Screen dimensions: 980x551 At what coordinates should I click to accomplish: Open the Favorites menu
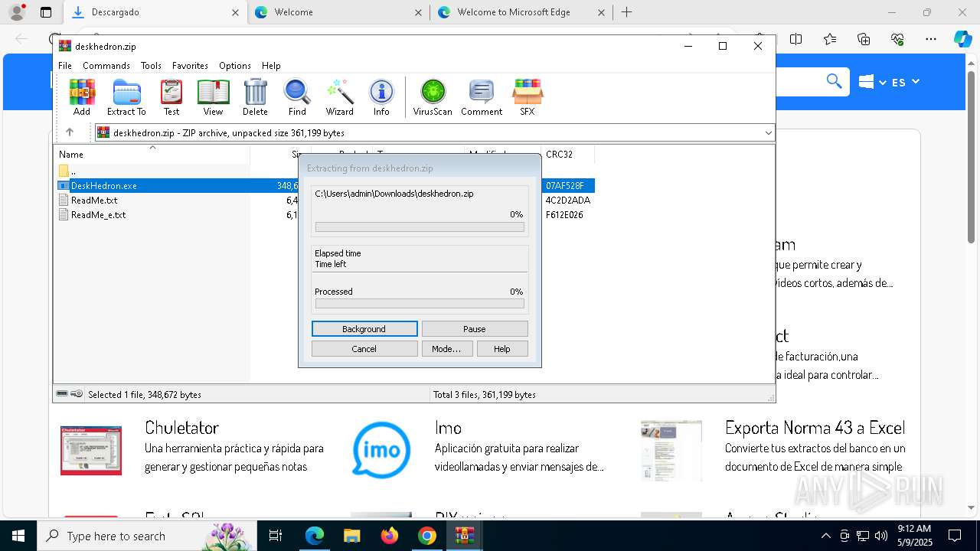[190, 66]
